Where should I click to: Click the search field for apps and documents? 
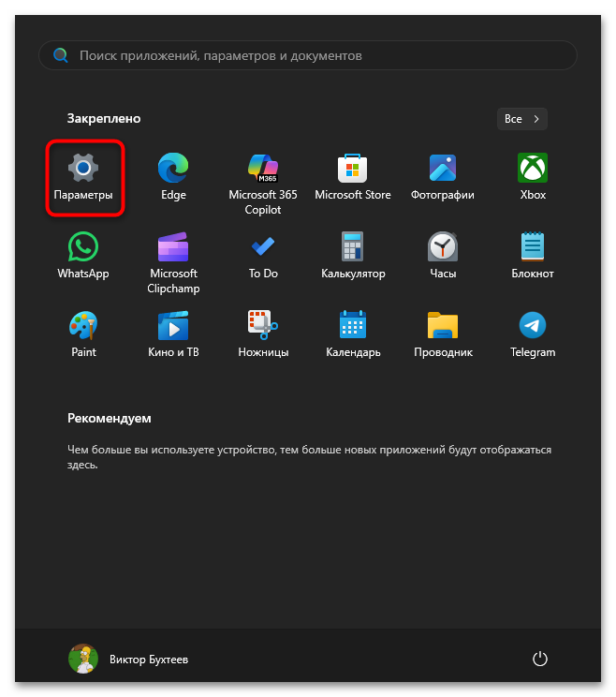point(308,55)
